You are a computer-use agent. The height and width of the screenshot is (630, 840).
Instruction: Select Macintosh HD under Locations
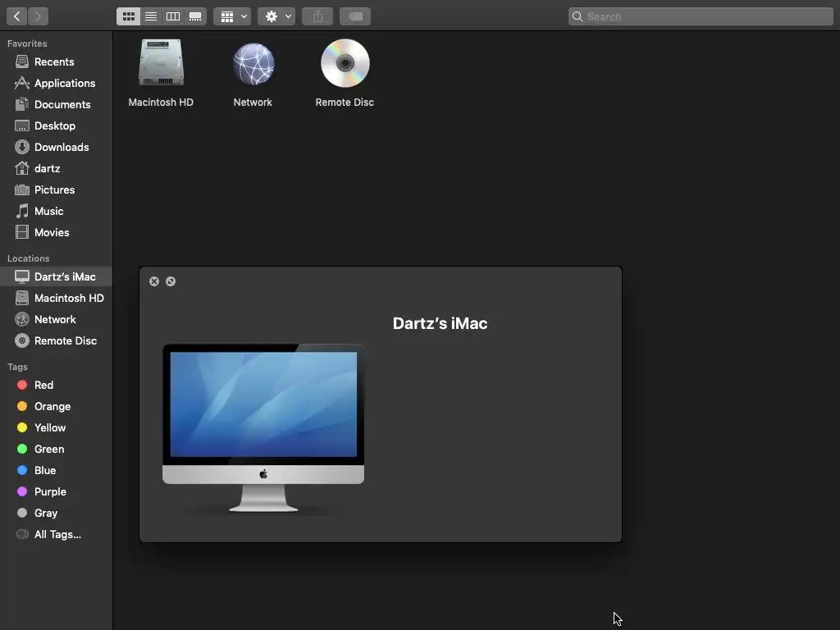pyautogui.click(x=57, y=298)
